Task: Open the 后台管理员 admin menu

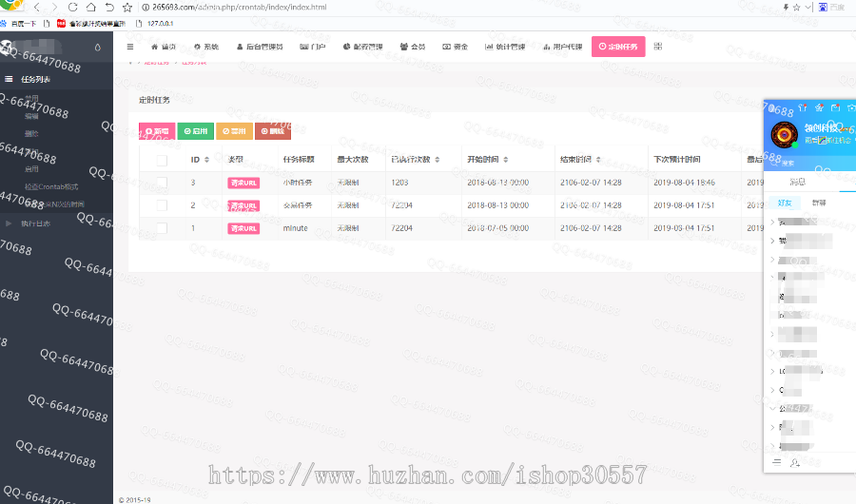Action: pyautogui.click(x=260, y=47)
